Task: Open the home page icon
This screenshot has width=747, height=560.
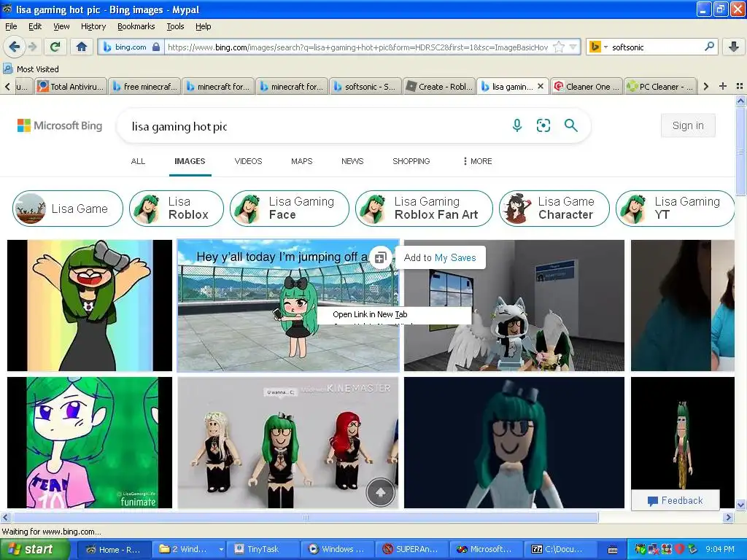Action: [82, 47]
